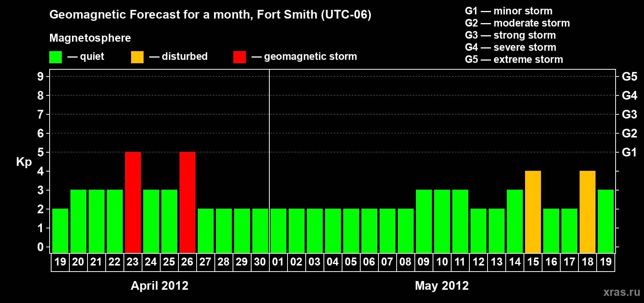Image resolution: width=644 pixels, height=303 pixels.
Task: Select the orange bar for May 15
Action: (x=533, y=212)
